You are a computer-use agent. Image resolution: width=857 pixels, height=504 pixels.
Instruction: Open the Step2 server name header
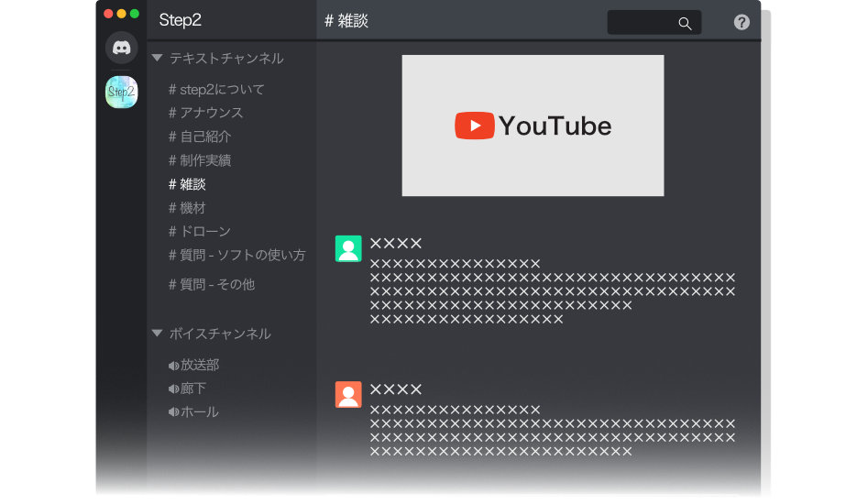pyautogui.click(x=181, y=20)
